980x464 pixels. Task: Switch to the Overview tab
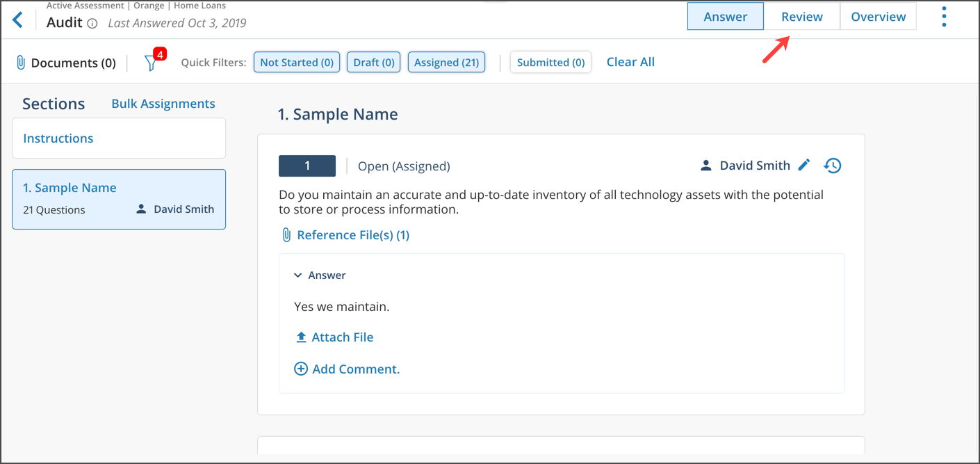(879, 17)
